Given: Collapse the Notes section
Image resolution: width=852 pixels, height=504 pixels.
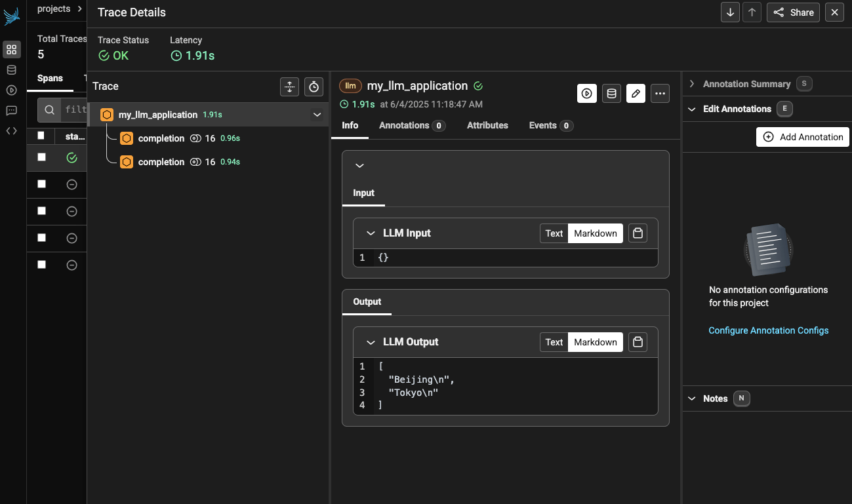Looking at the screenshot, I should 691,398.
